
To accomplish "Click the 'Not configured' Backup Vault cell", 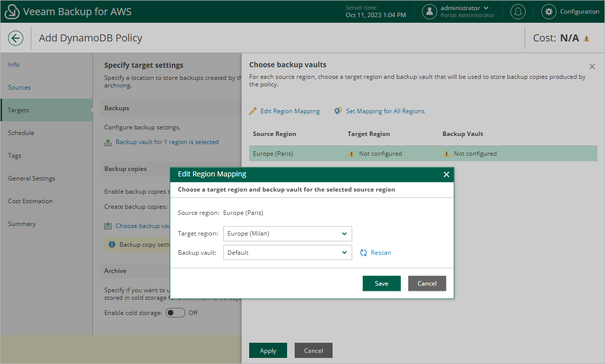I will [475, 154].
